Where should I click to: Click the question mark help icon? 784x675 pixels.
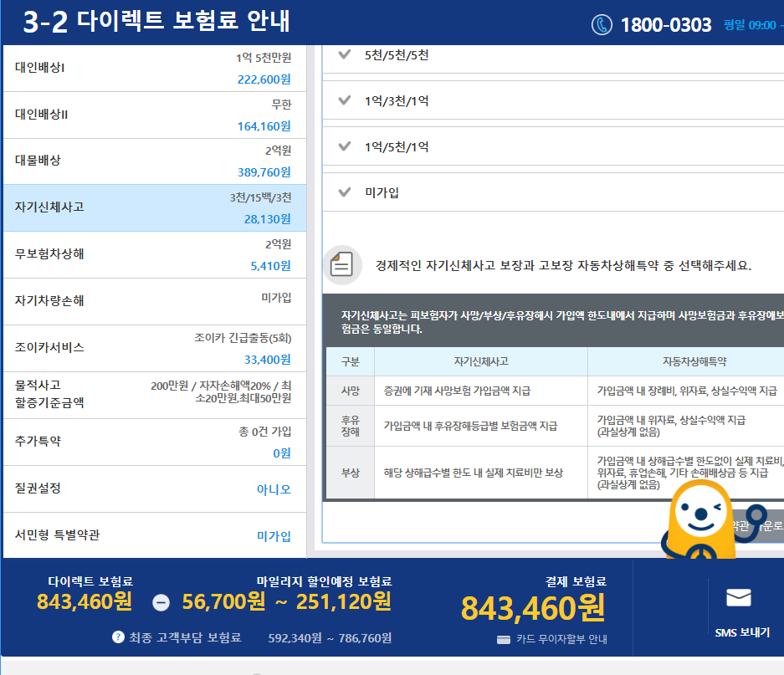[x=119, y=637]
